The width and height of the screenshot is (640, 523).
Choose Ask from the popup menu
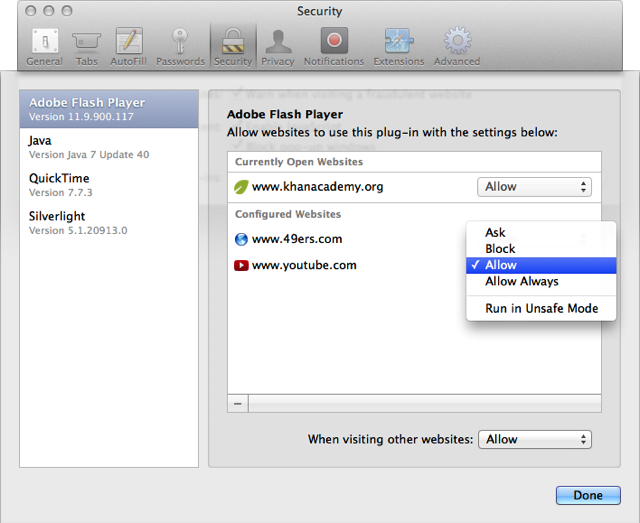click(495, 232)
